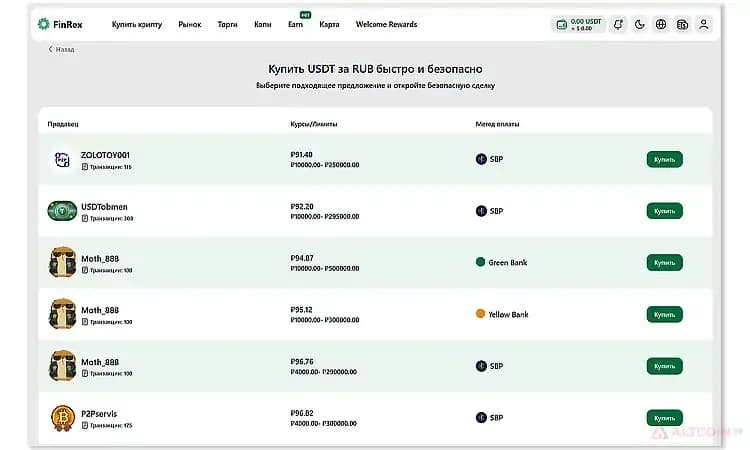Screen dimensions: 750x450
Task: Open the language globe icon
Action: click(x=661, y=24)
